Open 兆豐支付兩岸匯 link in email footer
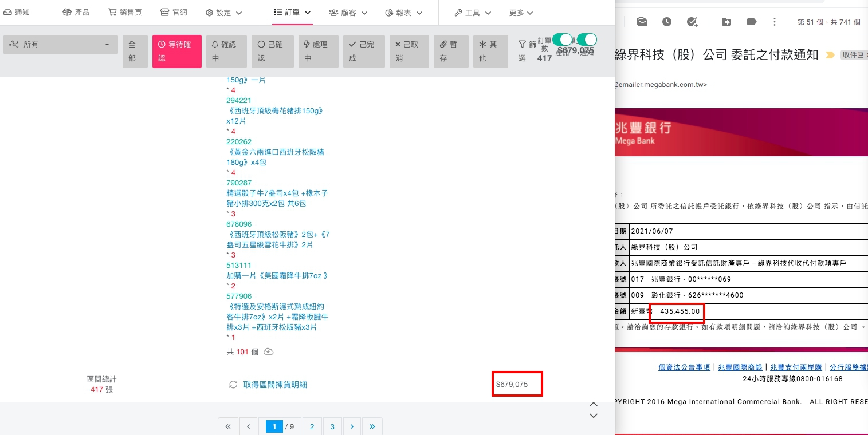The height and width of the screenshot is (435, 868). pyautogui.click(x=796, y=367)
